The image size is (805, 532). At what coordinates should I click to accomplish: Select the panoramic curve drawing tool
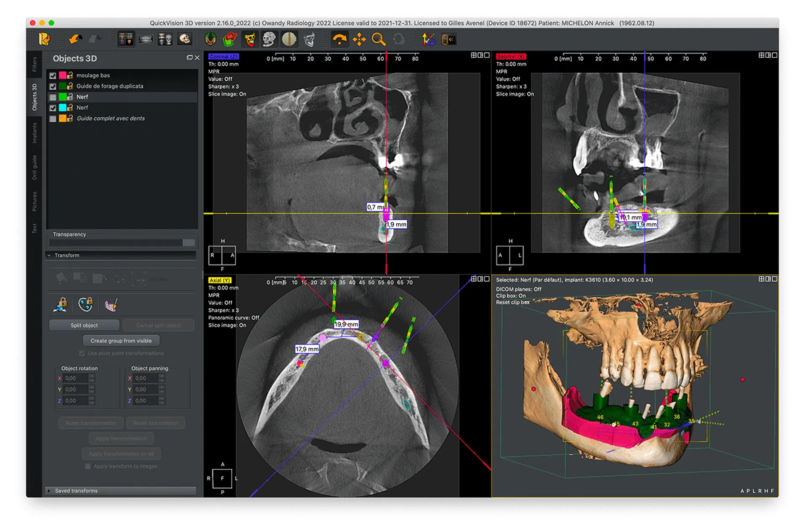(x=110, y=305)
